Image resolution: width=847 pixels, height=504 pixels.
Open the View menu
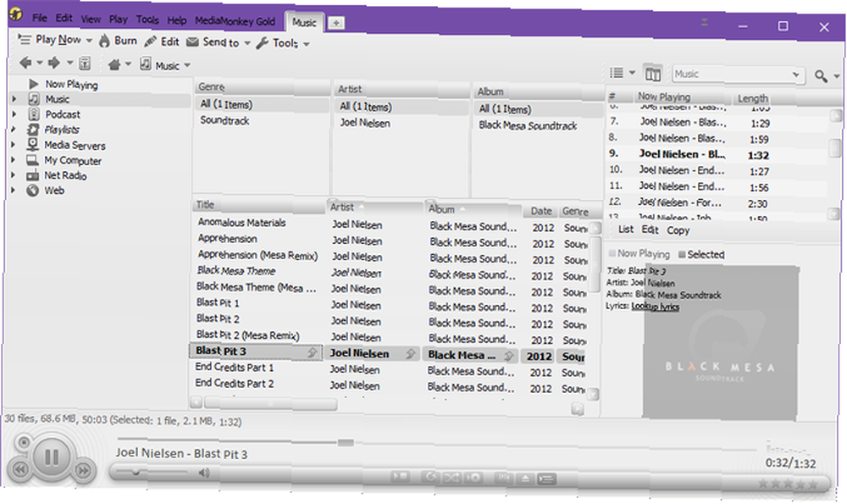point(91,19)
